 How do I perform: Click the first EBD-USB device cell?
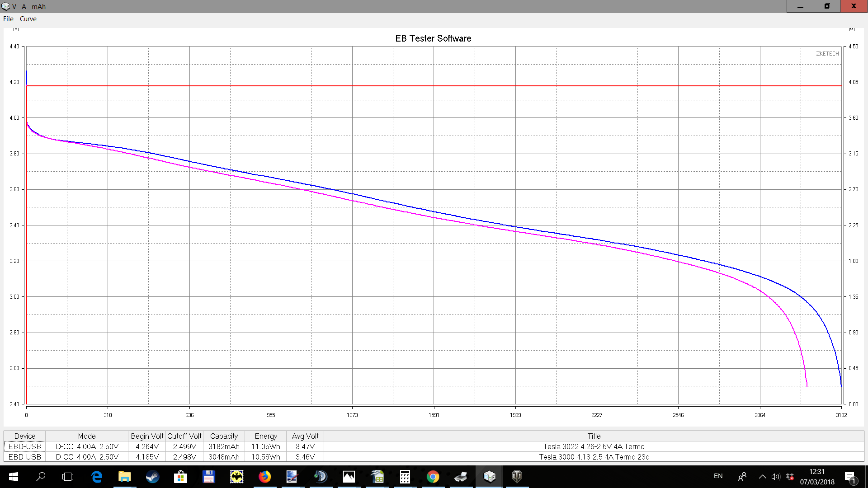pos(25,446)
